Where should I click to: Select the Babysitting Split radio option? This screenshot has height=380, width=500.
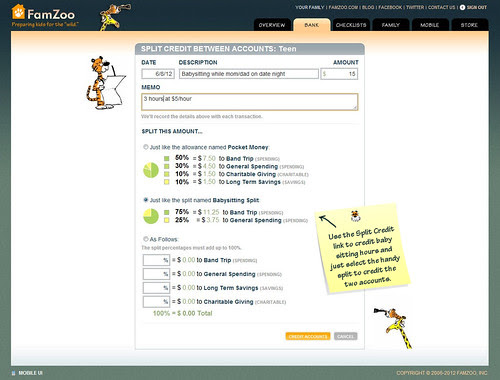coord(146,200)
